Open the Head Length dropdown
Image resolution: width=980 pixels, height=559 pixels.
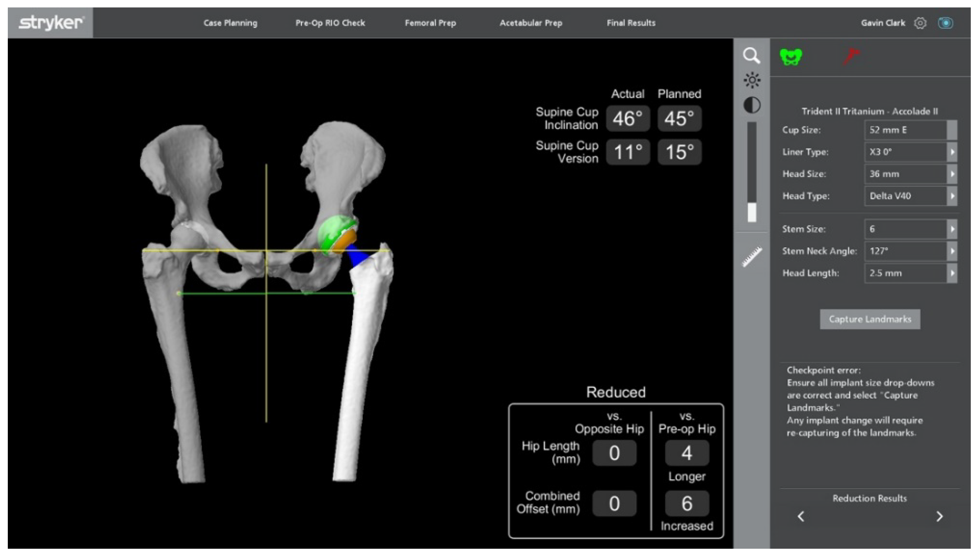click(x=952, y=273)
